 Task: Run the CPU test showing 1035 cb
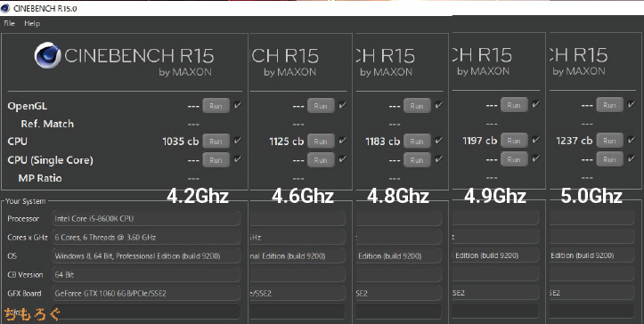click(216, 142)
